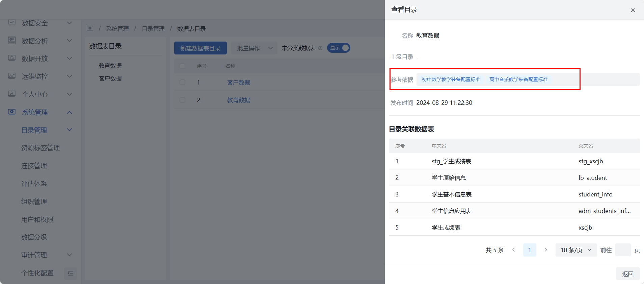644x284 pixels.
Task: Click the 数据开放 sidebar icon
Action: (x=12, y=58)
